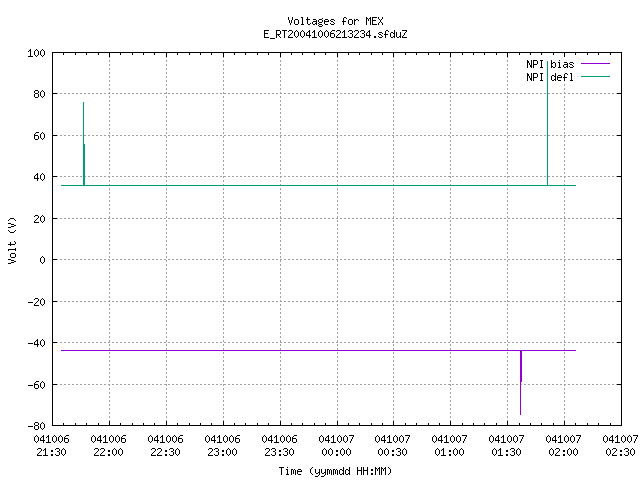Viewport: 640px width, 480px height.
Task: Click the x-axis label 041006 22:00
Action: (109, 446)
